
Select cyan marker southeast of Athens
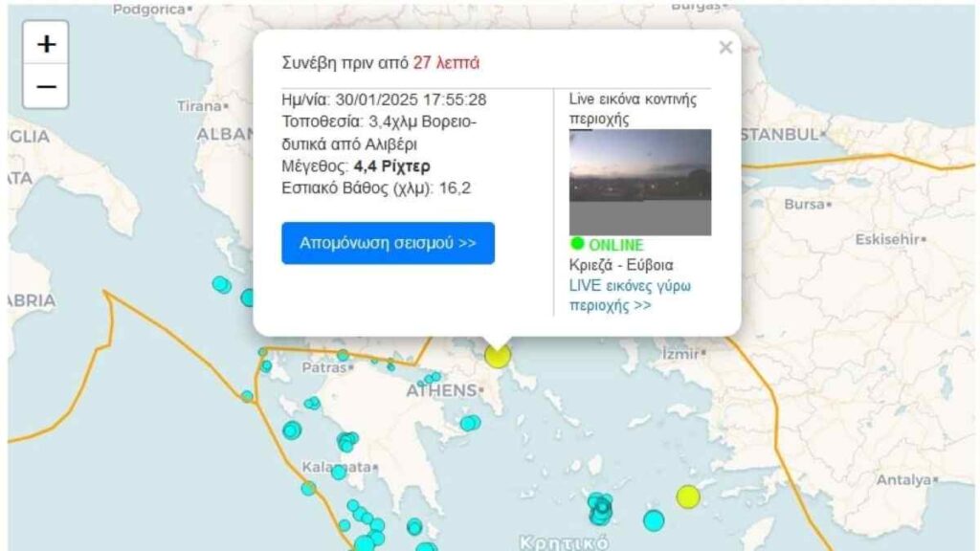coord(471,424)
